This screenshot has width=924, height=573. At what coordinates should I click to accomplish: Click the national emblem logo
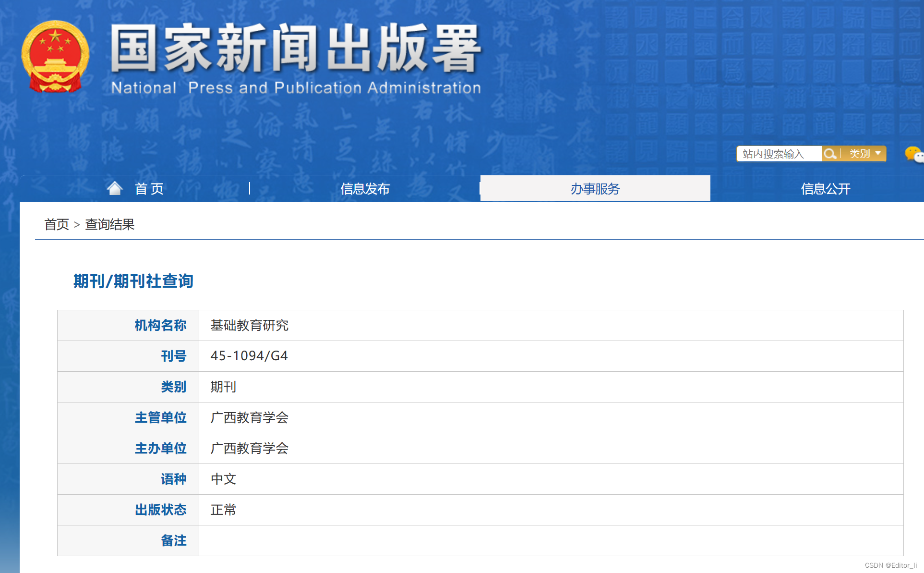coord(55,56)
